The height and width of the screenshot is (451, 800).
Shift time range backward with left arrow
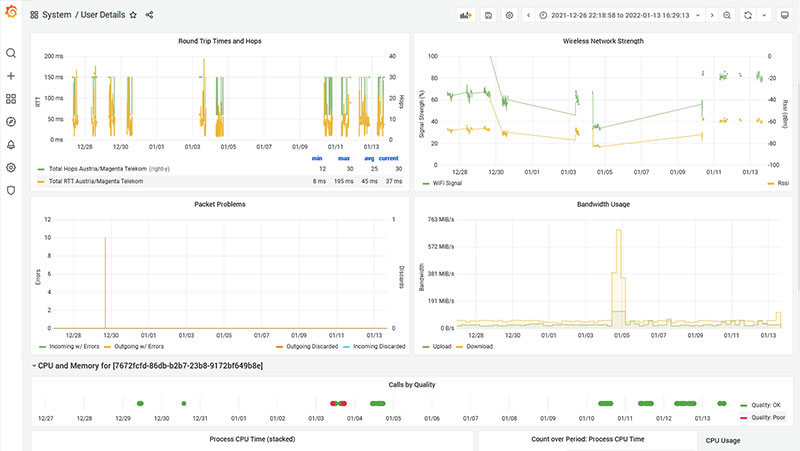coord(529,15)
